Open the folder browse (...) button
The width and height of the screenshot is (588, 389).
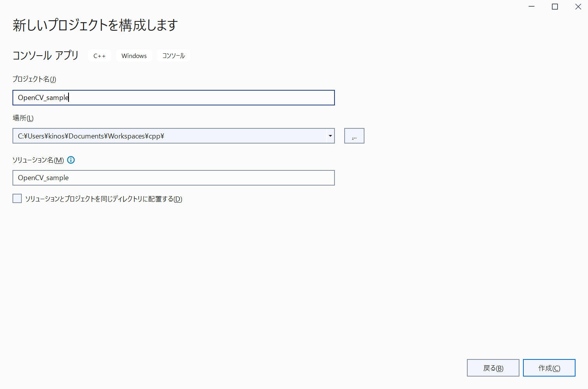[354, 136]
